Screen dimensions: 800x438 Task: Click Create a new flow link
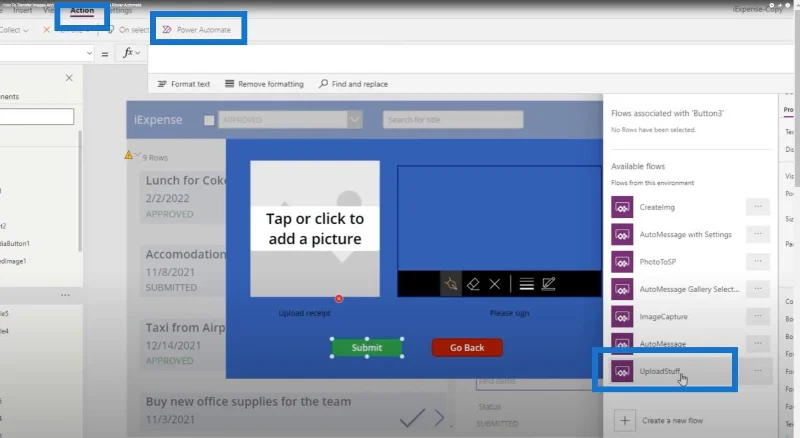coord(672,421)
